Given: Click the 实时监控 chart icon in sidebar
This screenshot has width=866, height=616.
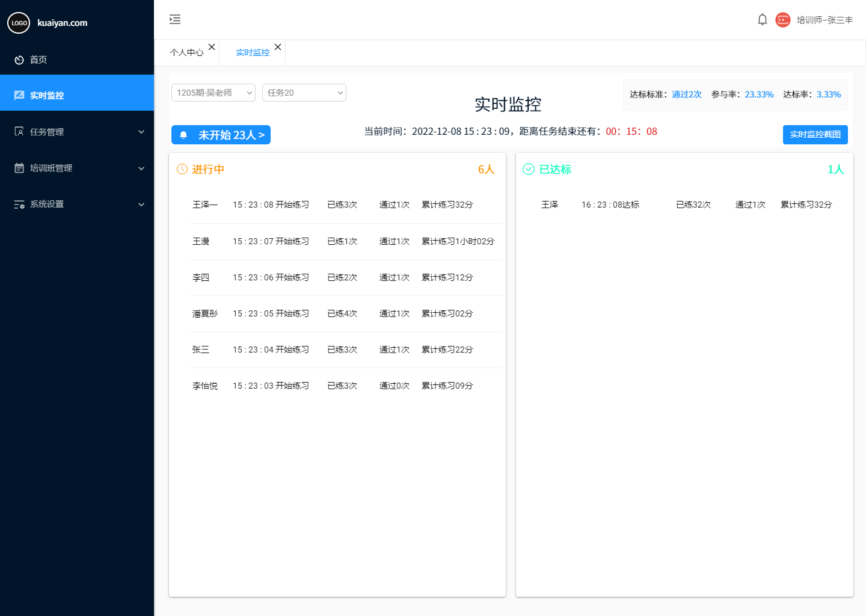Looking at the screenshot, I should point(19,95).
